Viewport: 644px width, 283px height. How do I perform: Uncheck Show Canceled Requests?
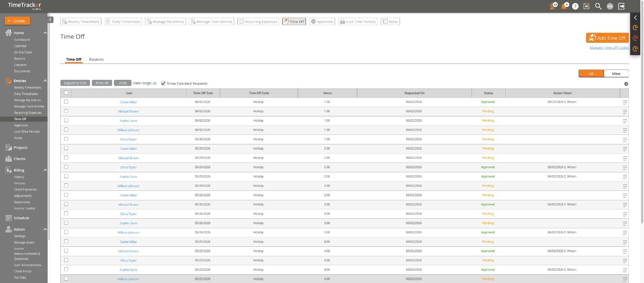point(163,83)
